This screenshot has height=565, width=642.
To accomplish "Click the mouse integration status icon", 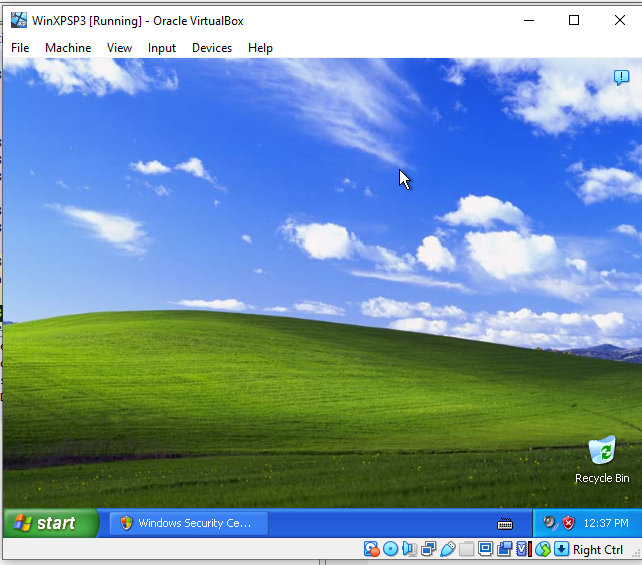I will tap(543, 549).
